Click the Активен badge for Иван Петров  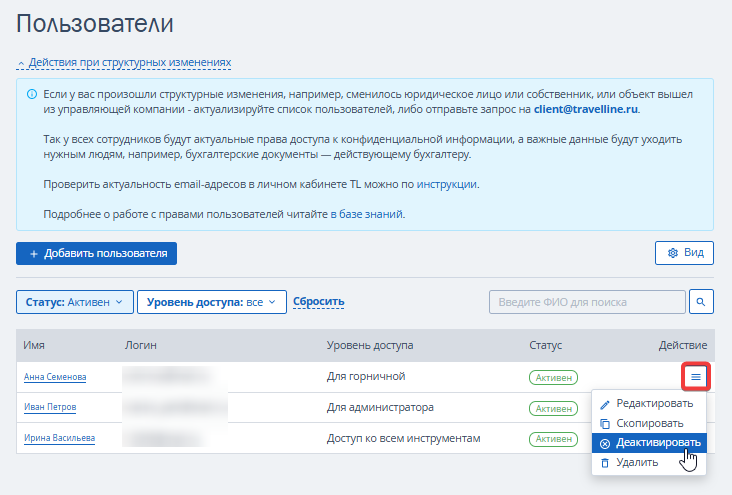553,408
